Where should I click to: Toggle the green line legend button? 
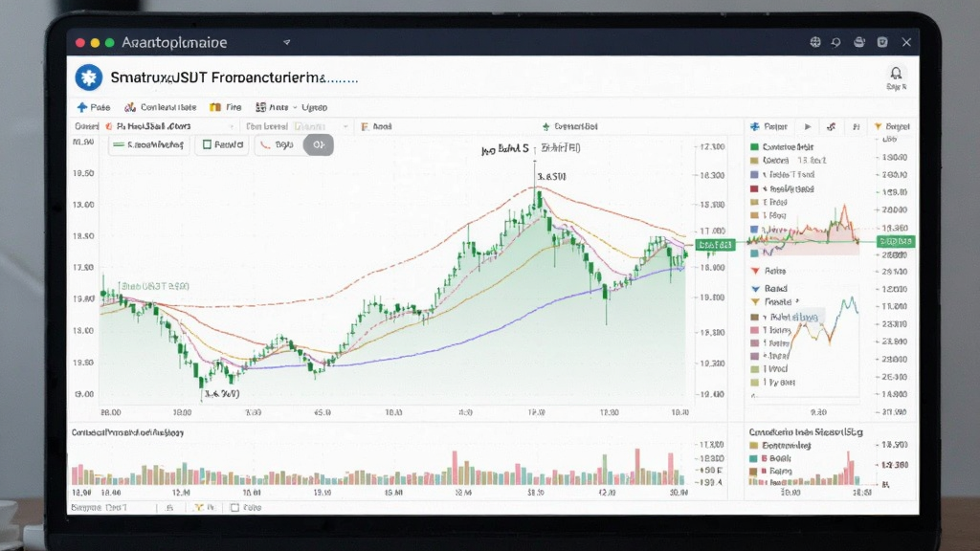pyautogui.click(x=148, y=145)
